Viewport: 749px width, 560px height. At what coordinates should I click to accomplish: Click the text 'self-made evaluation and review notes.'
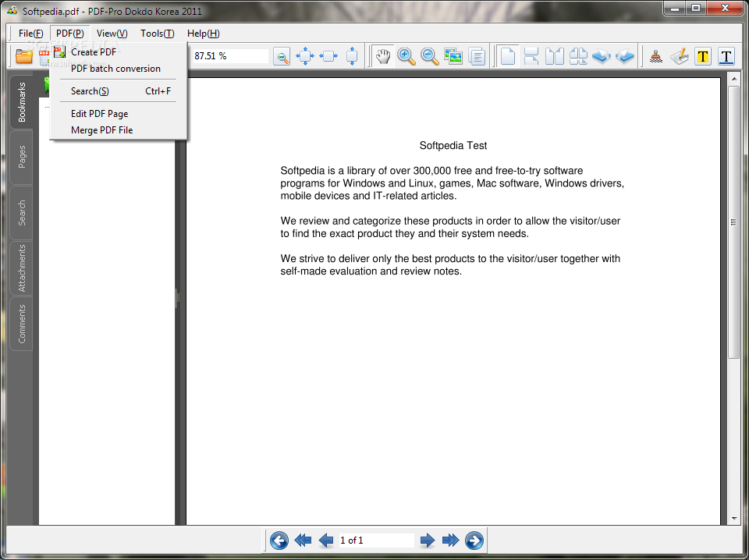(x=371, y=271)
